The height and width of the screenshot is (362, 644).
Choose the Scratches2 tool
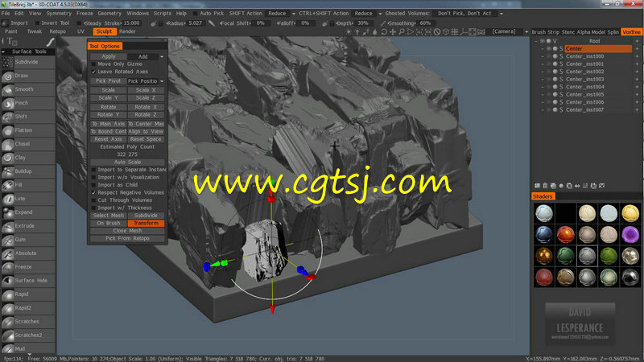pyautogui.click(x=28, y=335)
